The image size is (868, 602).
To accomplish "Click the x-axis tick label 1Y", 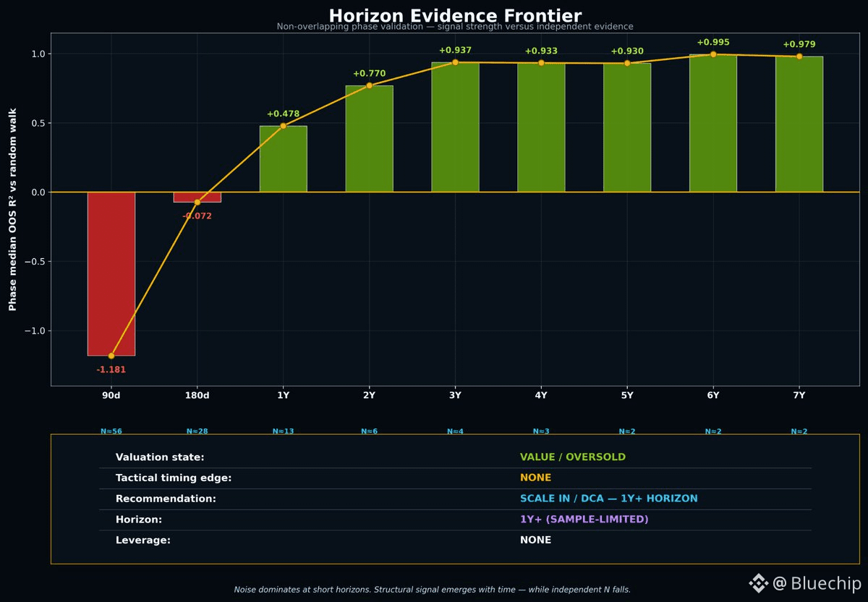I will pos(283,396).
